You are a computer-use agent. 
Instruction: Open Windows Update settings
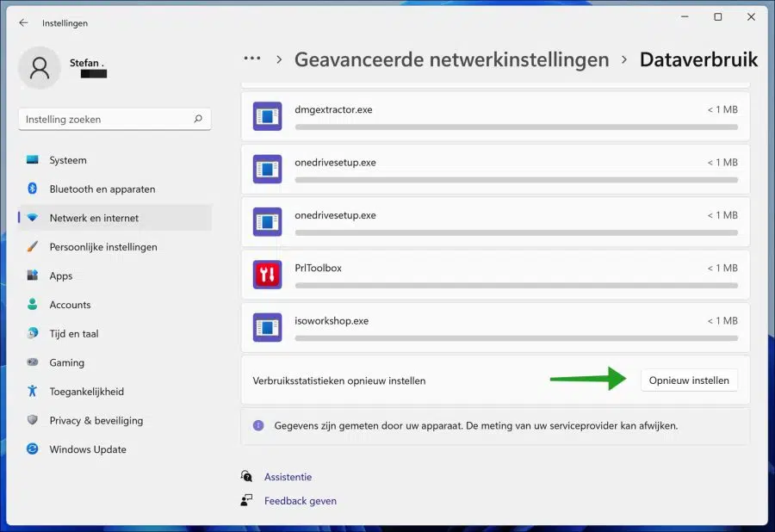coord(115,449)
